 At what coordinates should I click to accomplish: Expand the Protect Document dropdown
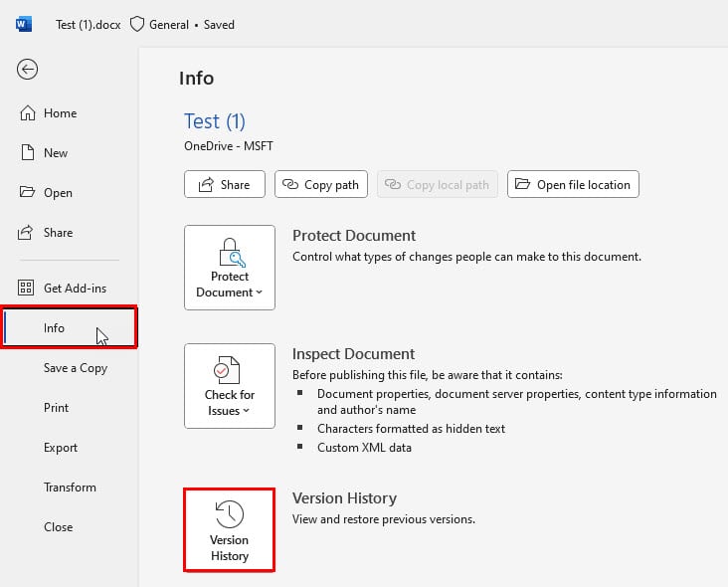pos(229,267)
